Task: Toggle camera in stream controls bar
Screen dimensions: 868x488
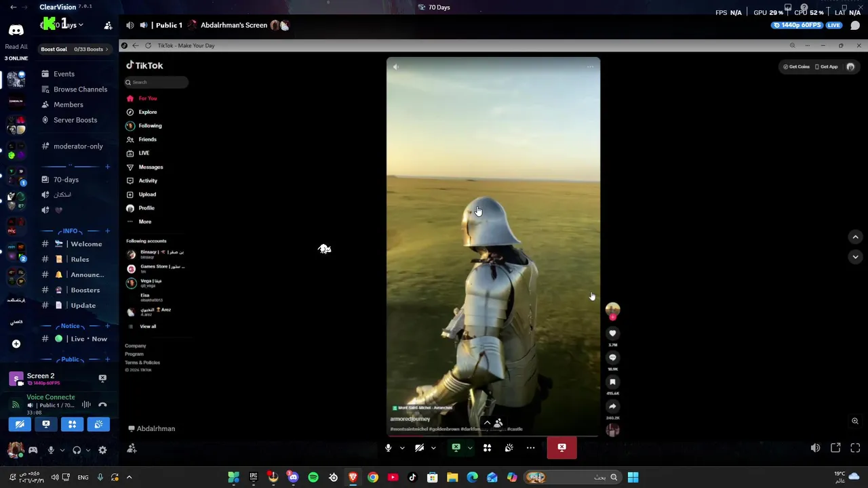Action: click(x=419, y=447)
